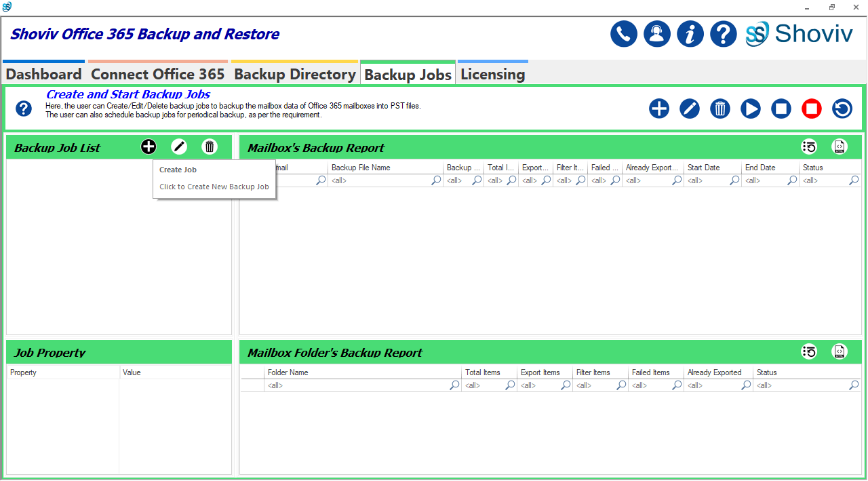Screen dimensions: 868x481
Task: Open the Licensing tab
Action: [x=492, y=74]
